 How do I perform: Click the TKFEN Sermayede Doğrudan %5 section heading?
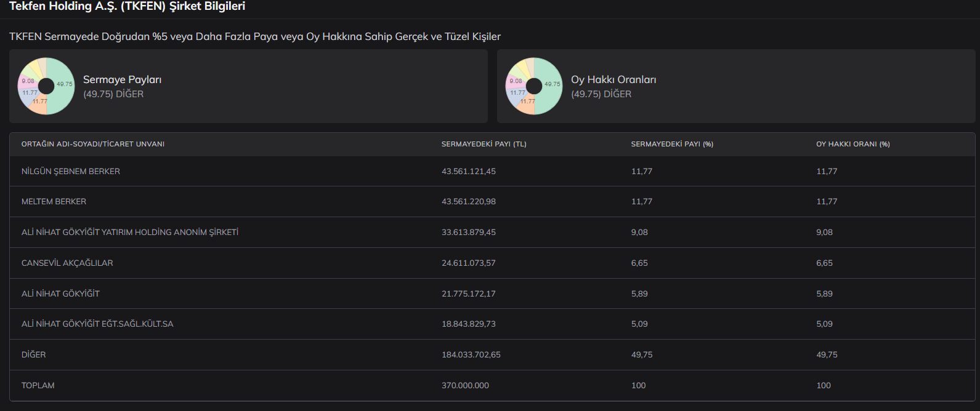(255, 36)
